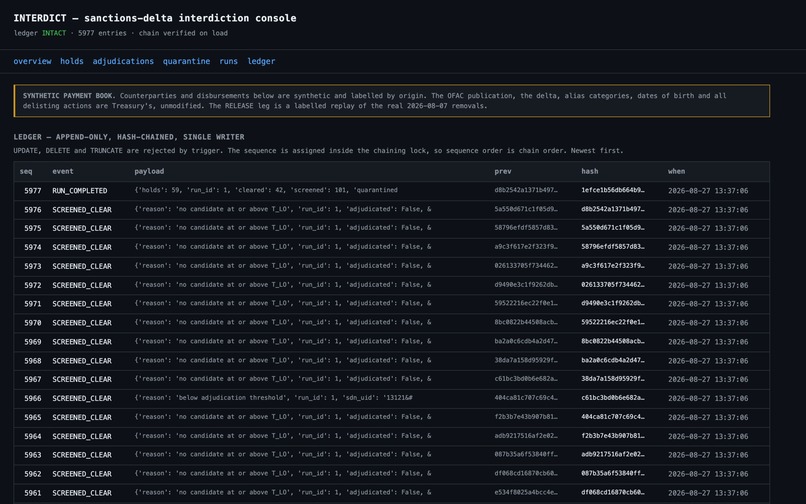Screen dimensions: 806x504
Task: Select sequence number 5977
Action: [x=32, y=191]
